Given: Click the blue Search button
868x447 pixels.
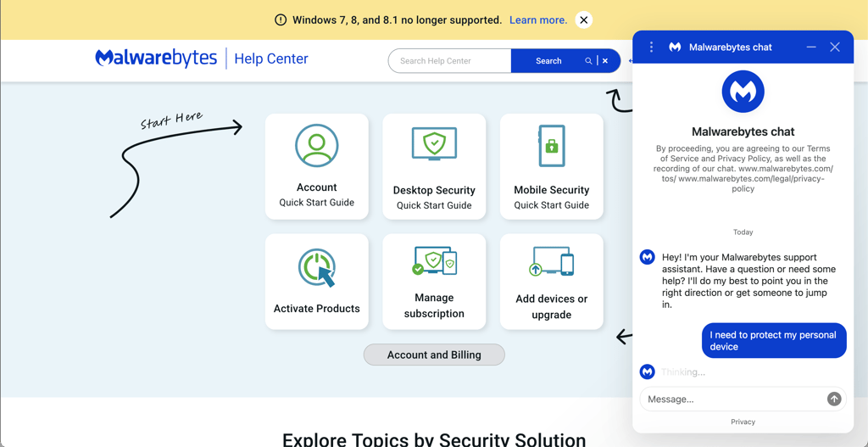Looking at the screenshot, I should tap(548, 61).
